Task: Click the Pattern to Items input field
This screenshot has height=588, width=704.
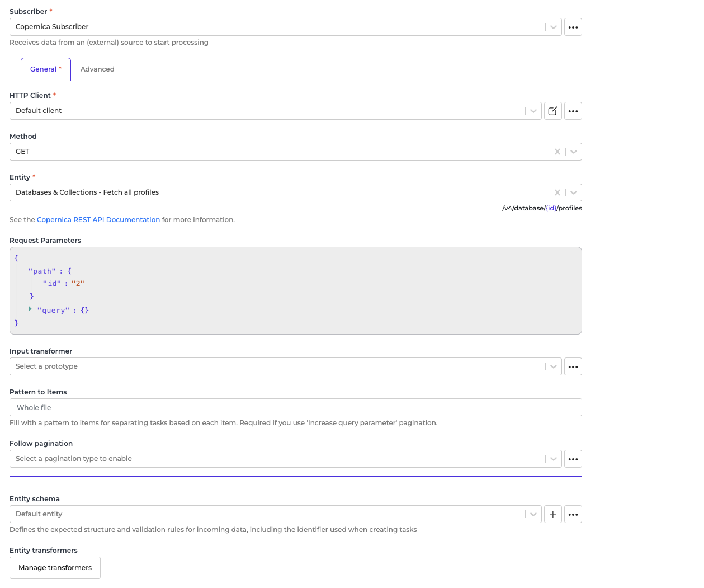Action: [x=295, y=407]
